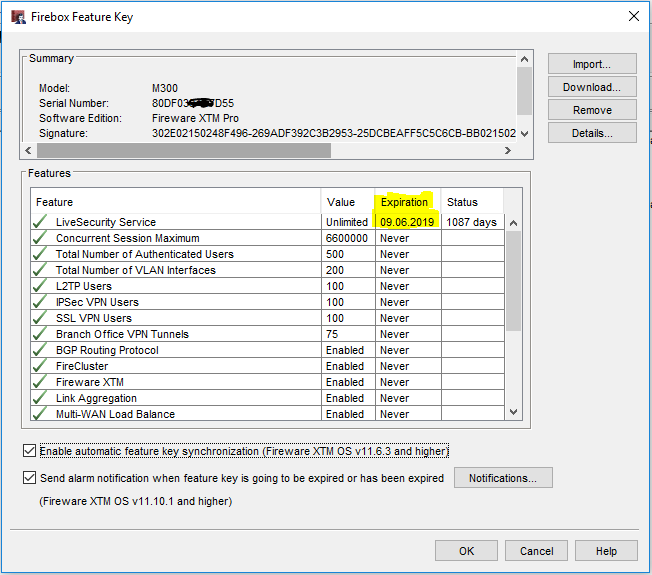Click the Download... button
652x575 pixels.
[592, 87]
